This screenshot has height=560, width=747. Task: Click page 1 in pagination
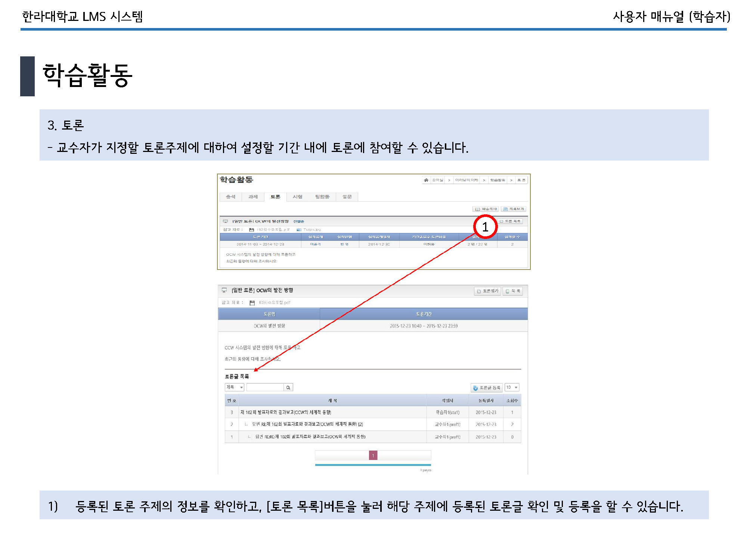(x=373, y=455)
